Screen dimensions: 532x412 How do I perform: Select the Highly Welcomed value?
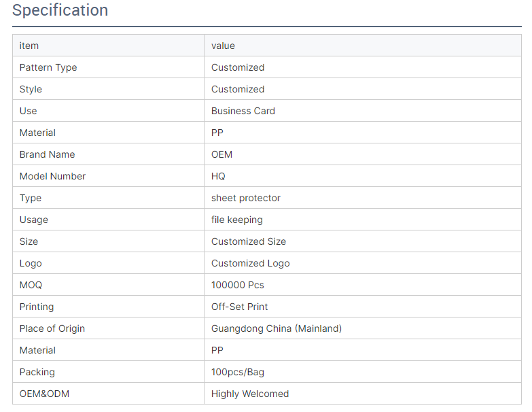pos(250,394)
